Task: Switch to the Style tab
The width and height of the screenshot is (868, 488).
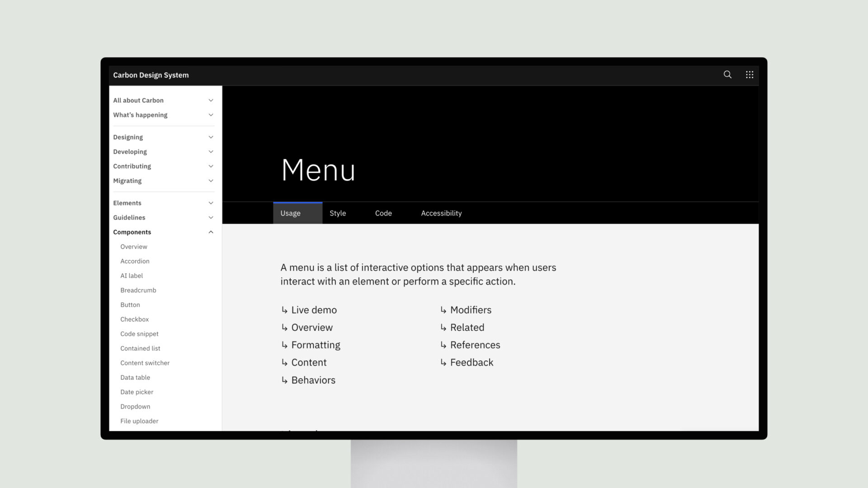Action: [x=337, y=213]
